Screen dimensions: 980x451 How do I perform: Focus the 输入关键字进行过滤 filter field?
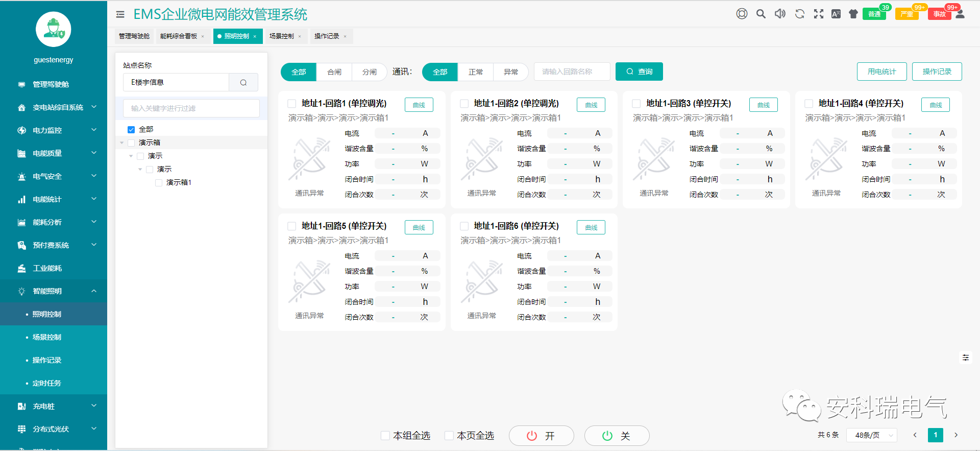[x=191, y=108]
